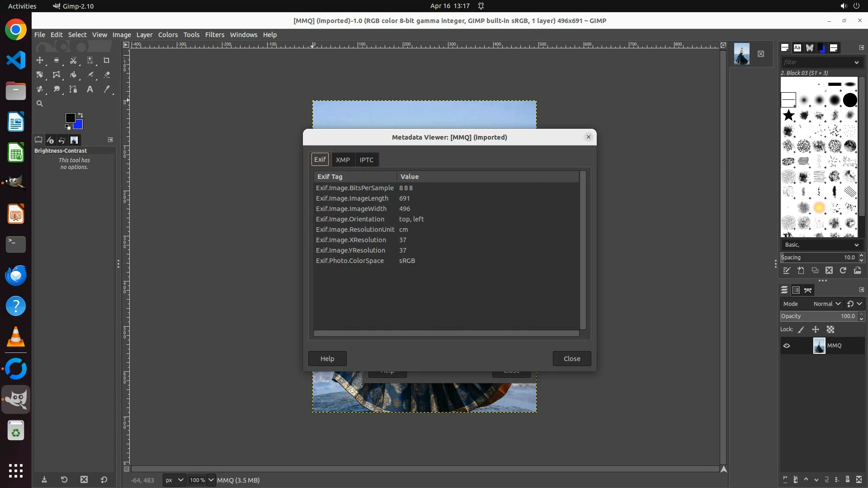Image resolution: width=868 pixels, height=488 pixels.
Task: Select the Crop tool
Action: 107,61
